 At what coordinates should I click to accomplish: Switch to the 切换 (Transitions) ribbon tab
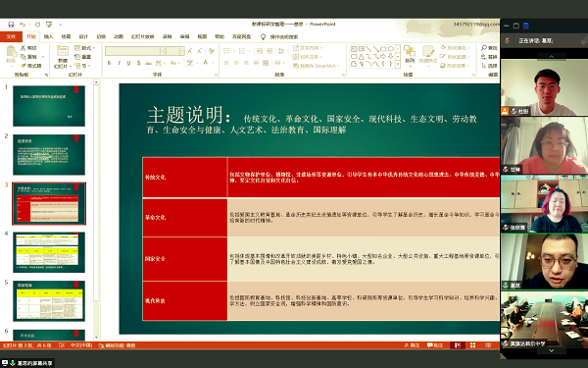[101, 36]
